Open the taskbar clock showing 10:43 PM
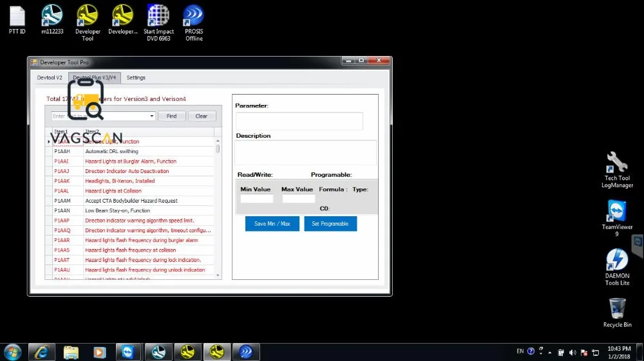644x361 pixels. click(619, 353)
